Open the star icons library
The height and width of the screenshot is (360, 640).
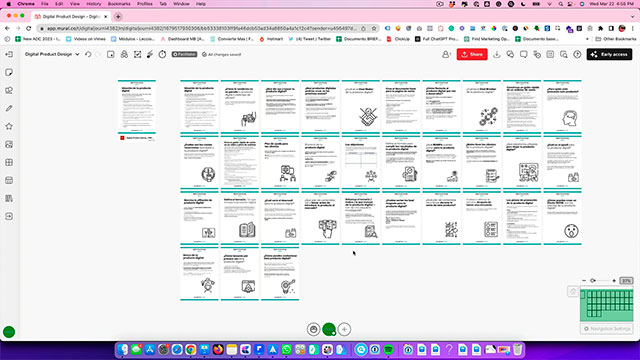(9, 127)
